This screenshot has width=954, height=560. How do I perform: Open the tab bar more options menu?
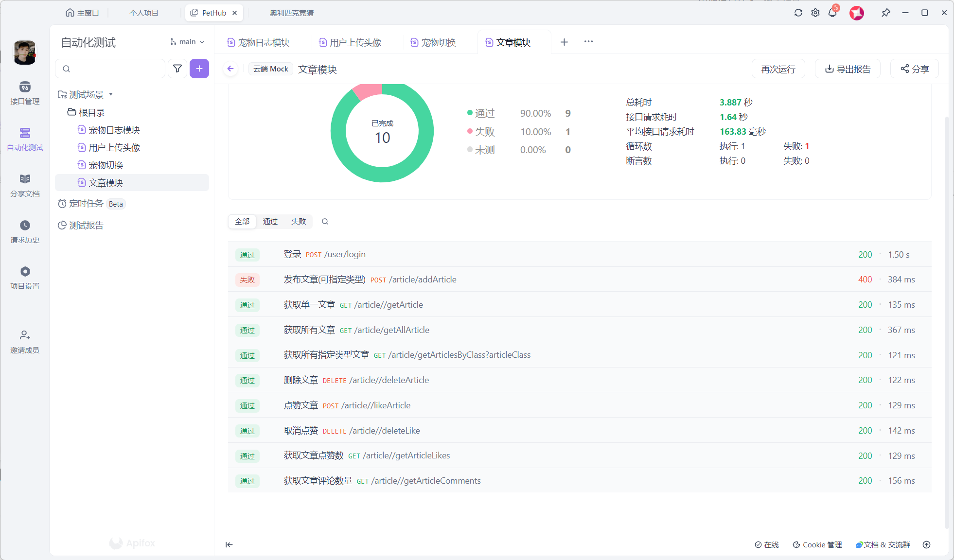pos(588,42)
